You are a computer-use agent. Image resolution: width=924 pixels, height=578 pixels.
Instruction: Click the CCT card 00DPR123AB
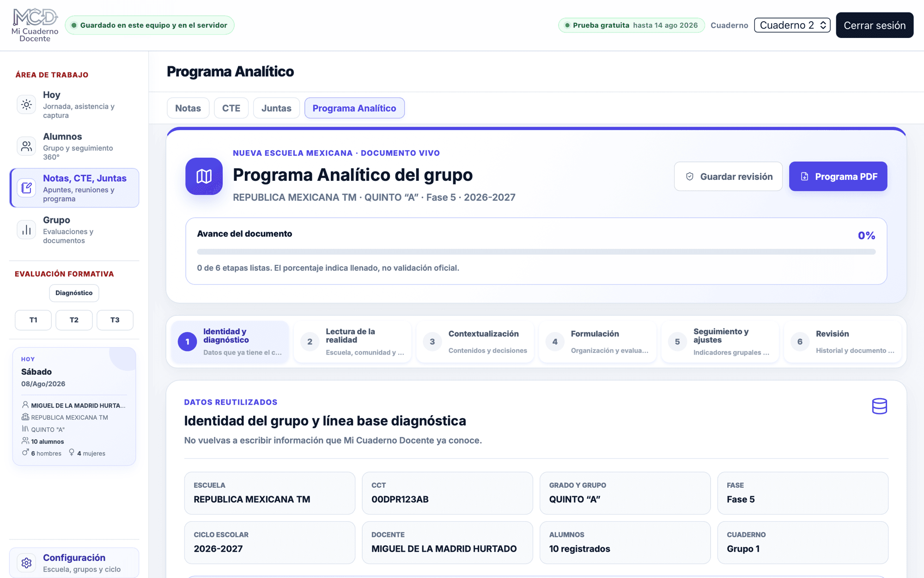coord(447,493)
